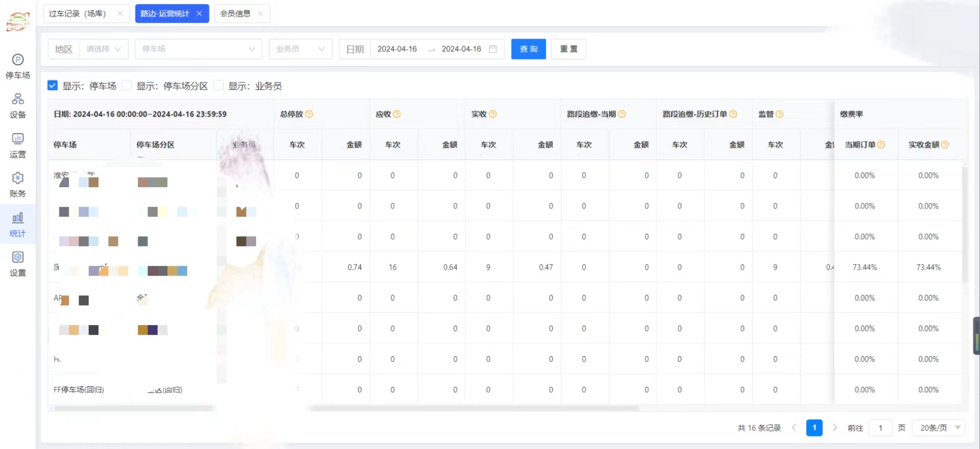This screenshot has width=980, height=449.
Task: Click the table vertical scrollbar
Action: tap(965, 224)
